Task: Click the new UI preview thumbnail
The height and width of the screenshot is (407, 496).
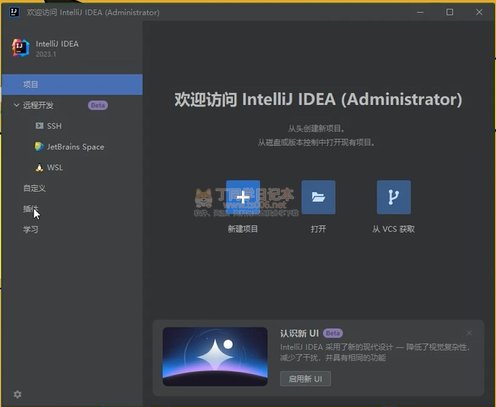Action: point(215,357)
